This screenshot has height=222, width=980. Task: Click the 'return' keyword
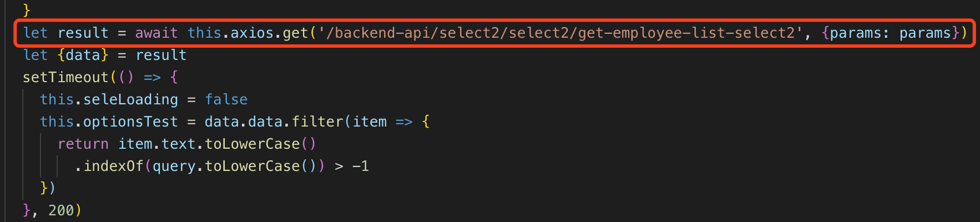[x=83, y=144]
